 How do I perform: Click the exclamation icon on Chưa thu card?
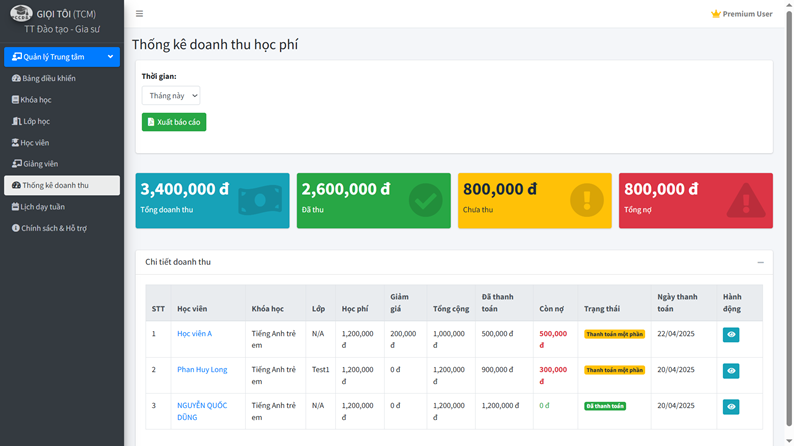[x=586, y=200]
